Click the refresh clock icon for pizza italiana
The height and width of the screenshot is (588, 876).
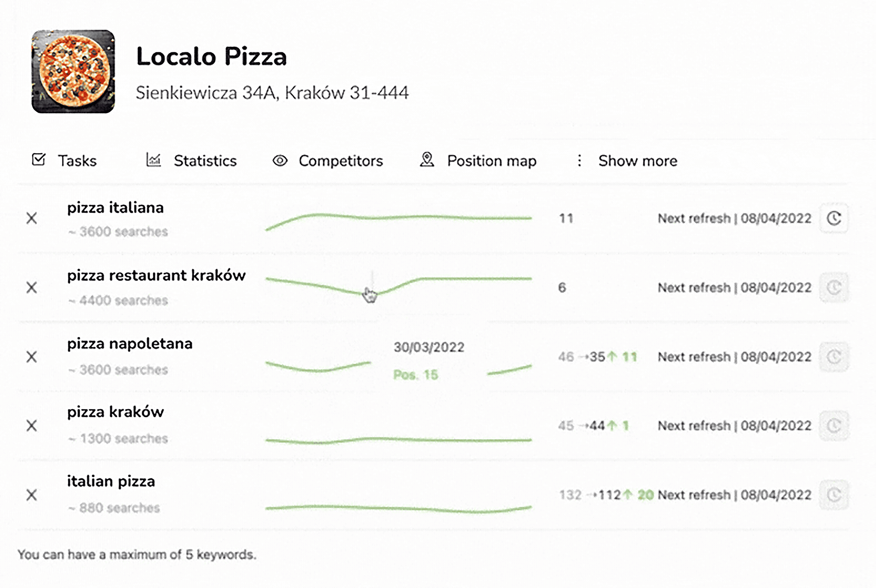pyautogui.click(x=834, y=218)
